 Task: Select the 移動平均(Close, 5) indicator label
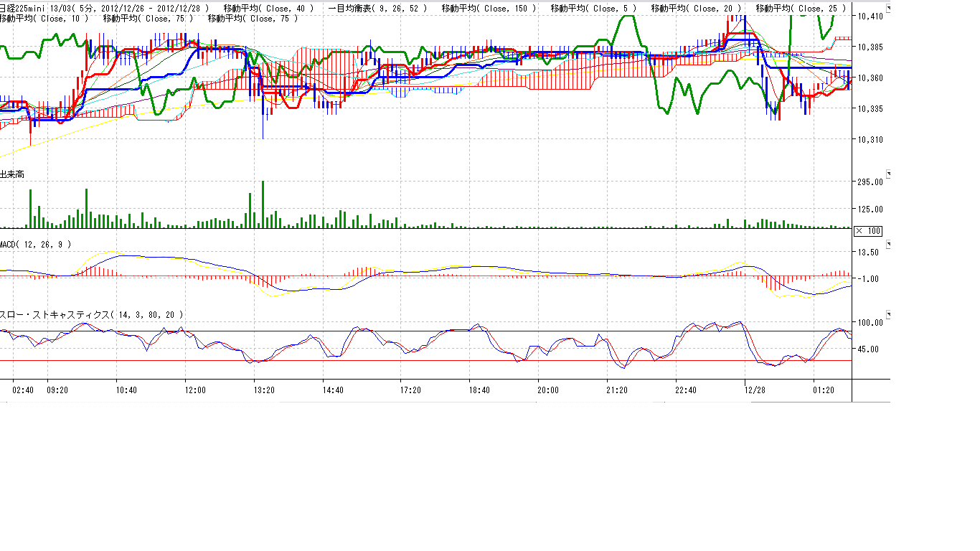593,9
